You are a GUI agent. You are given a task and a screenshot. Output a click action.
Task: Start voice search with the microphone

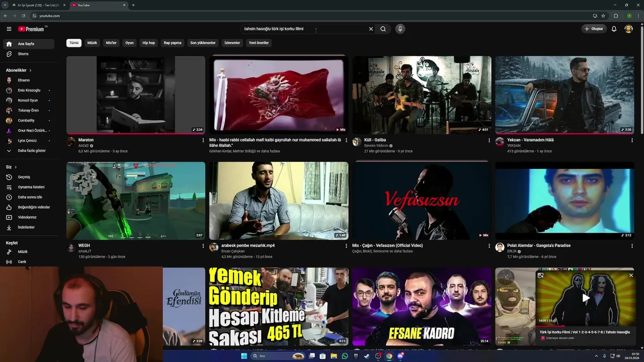pos(400,29)
